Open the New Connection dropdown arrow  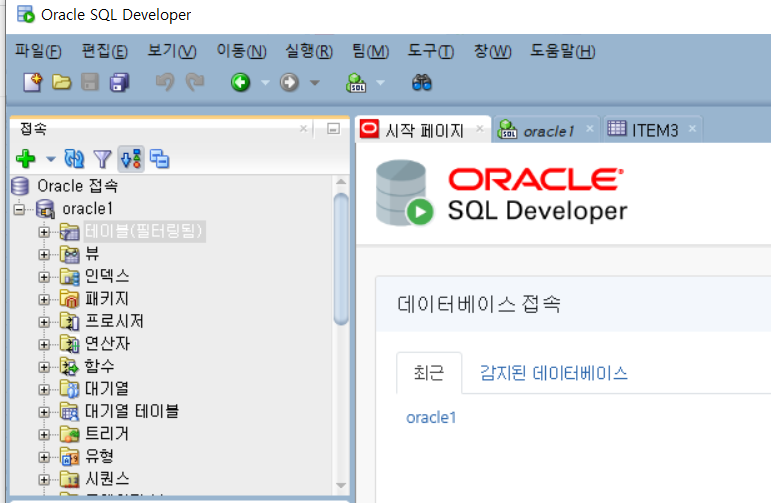[x=51, y=159]
